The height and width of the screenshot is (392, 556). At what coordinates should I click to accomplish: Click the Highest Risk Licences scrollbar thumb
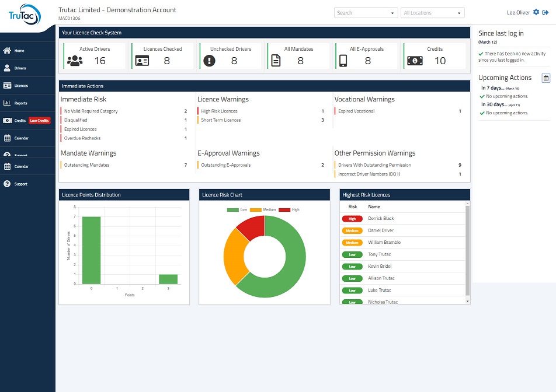pyautogui.click(x=467, y=251)
